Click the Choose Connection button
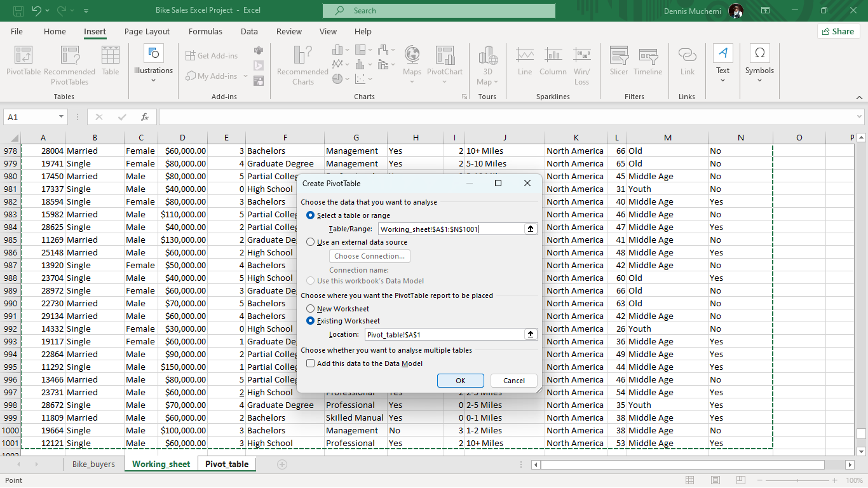The height and width of the screenshot is (488, 868). pyautogui.click(x=369, y=256)
